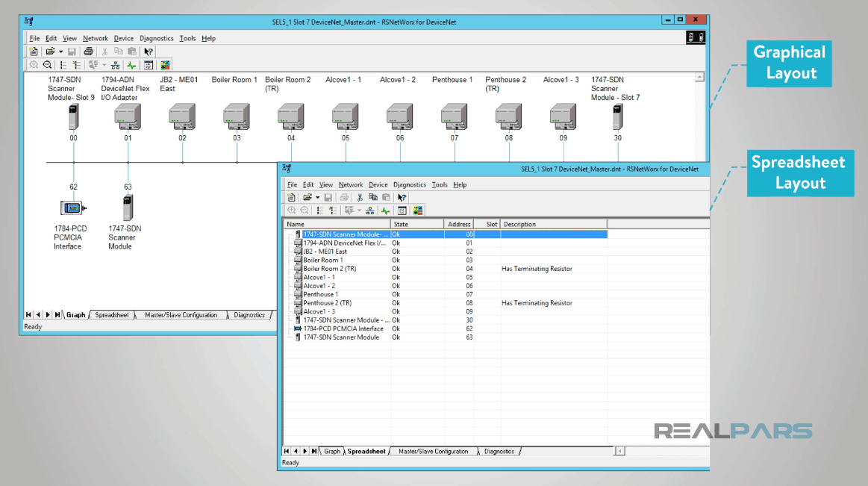Screen dimensions: 868x486
Task: Expand Open dropdown arrow in spreadsheet window toolbar
Action: click(317, 198)
